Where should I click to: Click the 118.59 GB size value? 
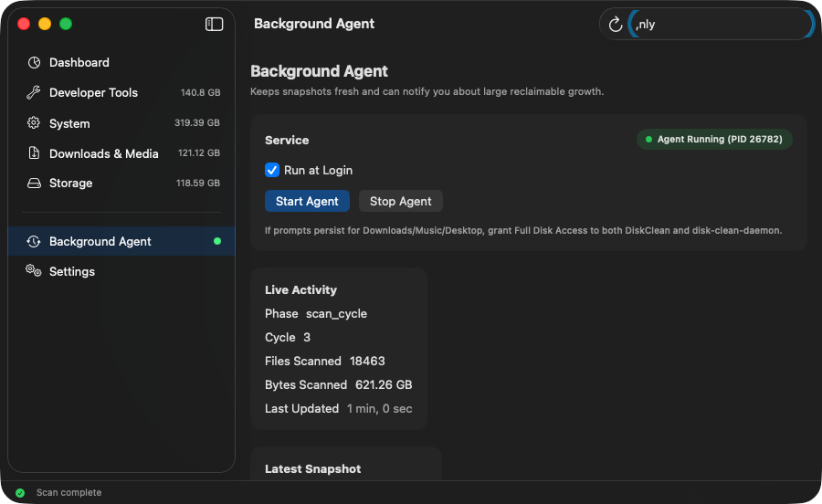pyautogui.click(x=198, y=183)
